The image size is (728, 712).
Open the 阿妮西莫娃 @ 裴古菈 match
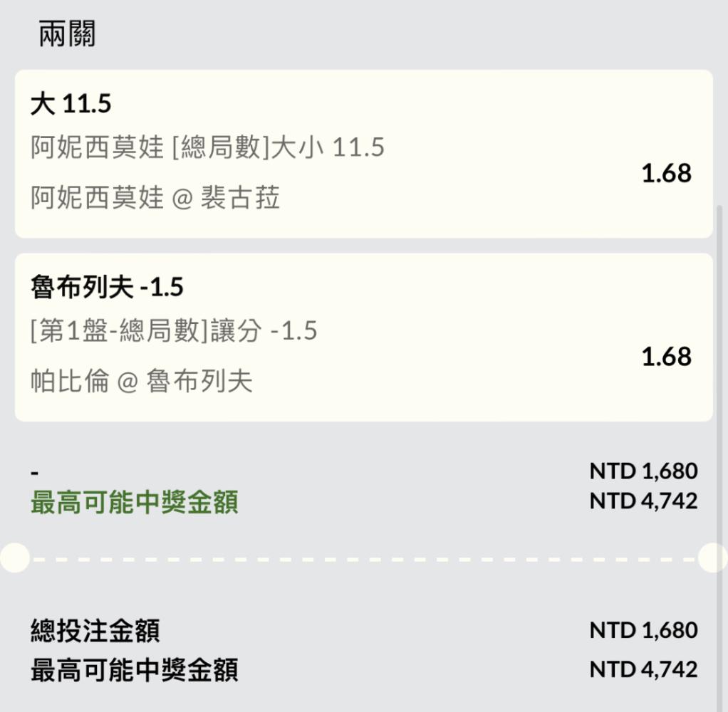point(155,197)
